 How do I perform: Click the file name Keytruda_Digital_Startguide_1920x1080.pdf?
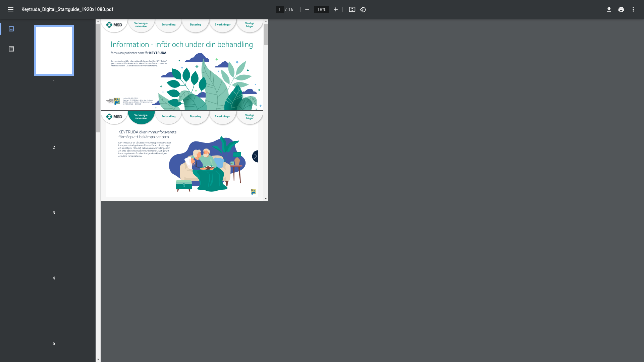pyautogui.click(x=67, y=9)
